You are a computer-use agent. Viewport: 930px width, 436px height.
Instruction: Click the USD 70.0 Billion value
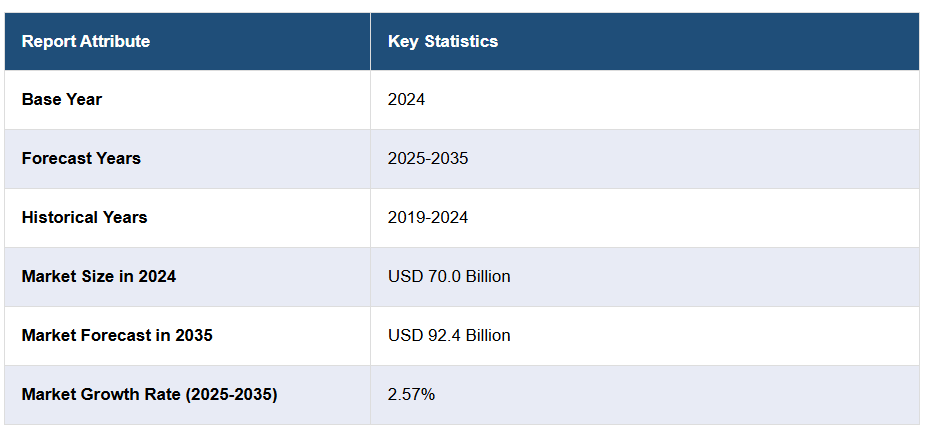click(x=449, y=276)
